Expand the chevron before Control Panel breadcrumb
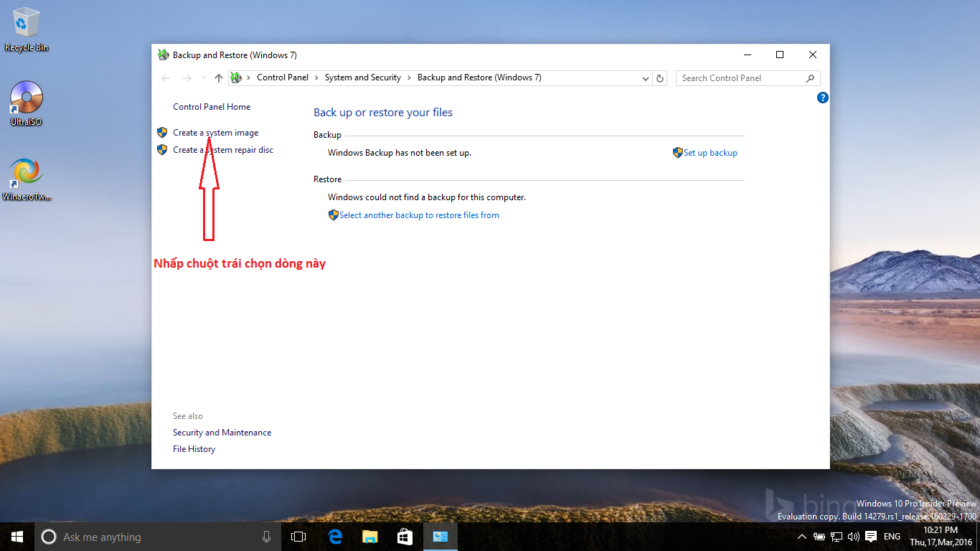This screenshot has width=980, height=551. tap(249, 78)
